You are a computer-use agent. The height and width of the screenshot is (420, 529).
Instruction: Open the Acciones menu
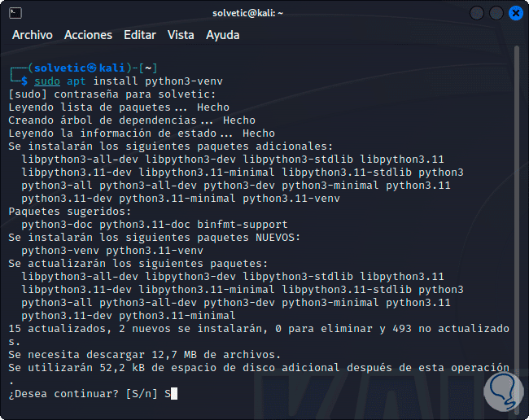[88, 35]
